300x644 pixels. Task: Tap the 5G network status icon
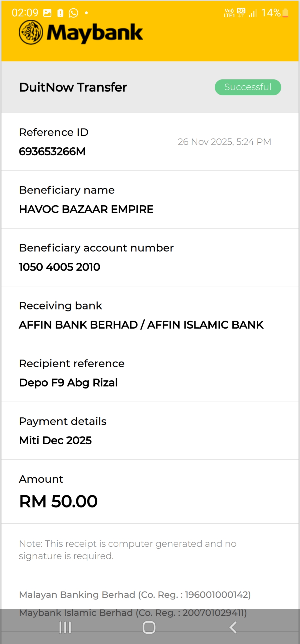coord(241,12)
